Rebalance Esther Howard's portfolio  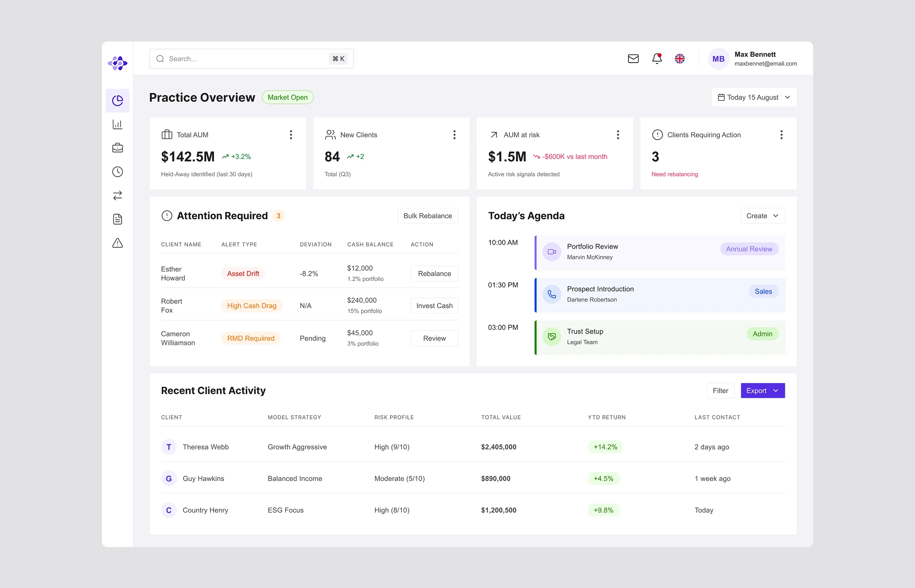(x=434, y=274)
